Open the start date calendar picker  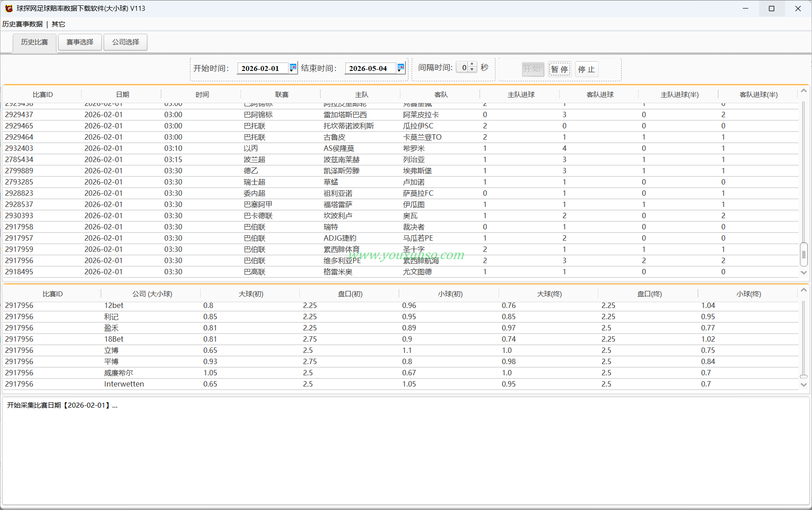click(x=293, y=68)
